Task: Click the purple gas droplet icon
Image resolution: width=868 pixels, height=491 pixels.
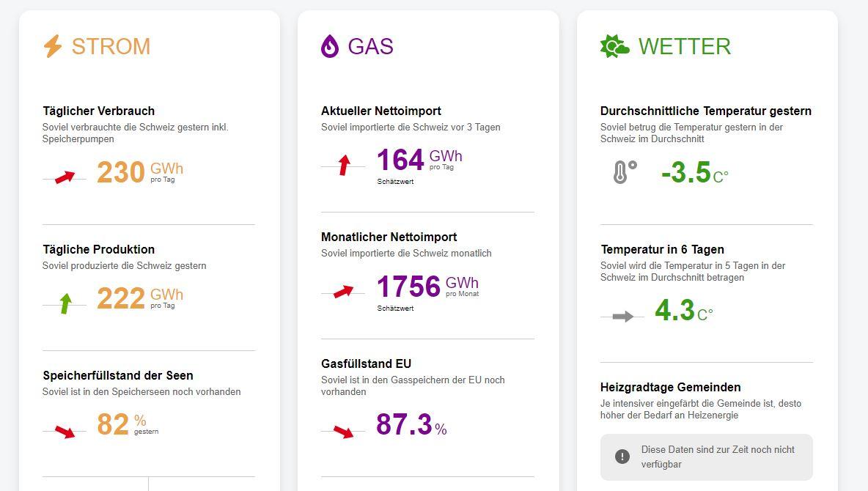Action: [x=329, y=46]
